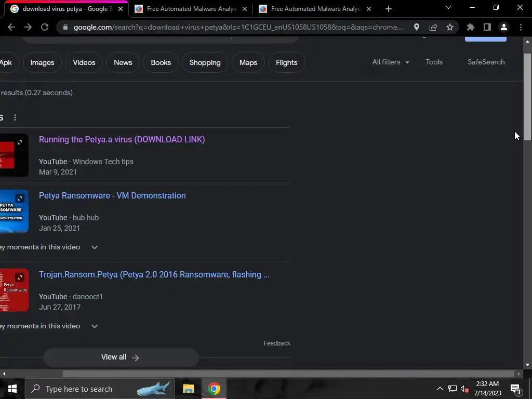The image size is (532, 399).
Task: Switch to the second Free Automated Malware Analysis tab
Action: [315, 9]
